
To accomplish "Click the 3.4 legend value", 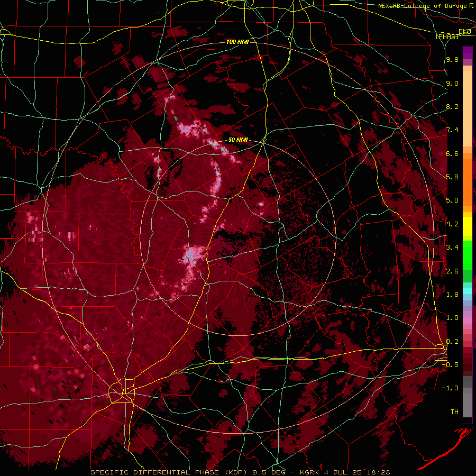I will (452, 247).
